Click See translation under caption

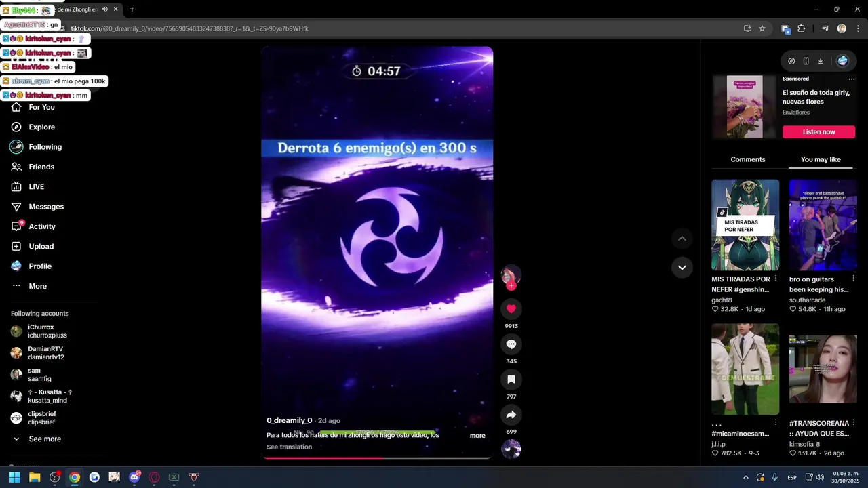[289, 447]
